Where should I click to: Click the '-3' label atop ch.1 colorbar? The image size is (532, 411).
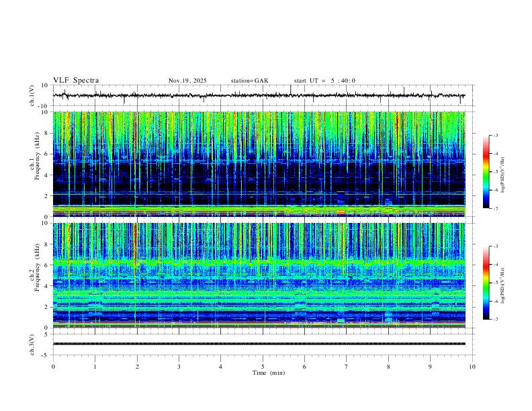[495, 135]
